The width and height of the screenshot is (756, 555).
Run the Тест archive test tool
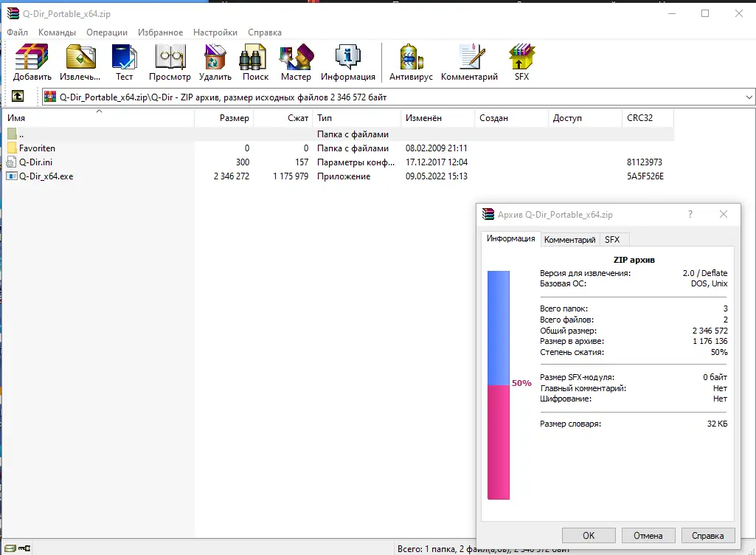coord(124,62)
